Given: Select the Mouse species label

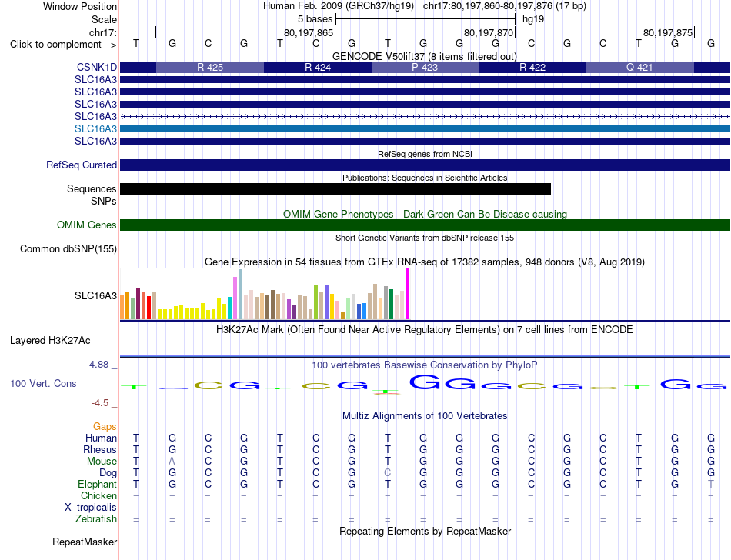Looking at the screenshot, I should coord(102,462).
